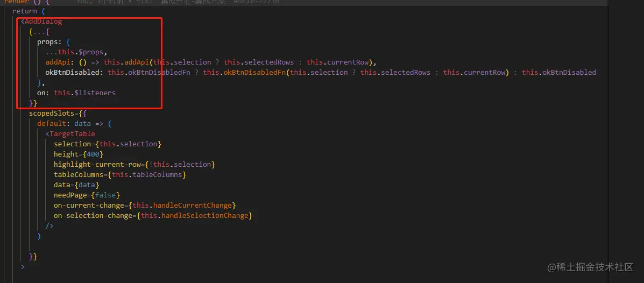Click "default: data => (" line

(74, 124)
